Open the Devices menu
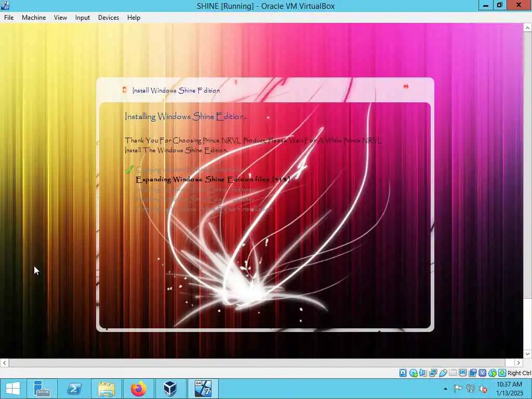This screenshot has height=399, width=532. tap(109, 18)
